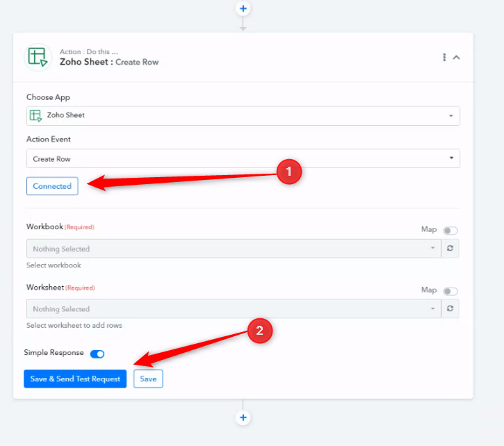Click the Zoho Sheet logo in card header

point(38,57)
